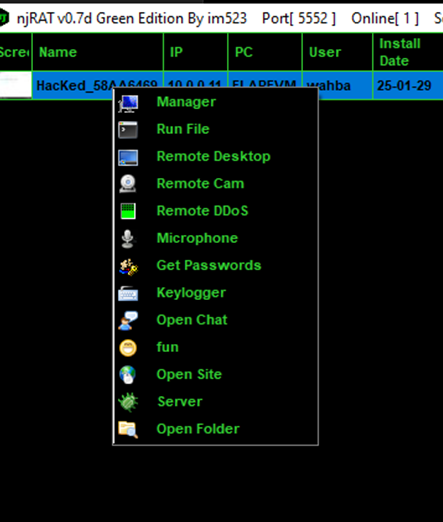This screenshot has height=522, width=443.
Task: Sort by the Install Date column header
Action: (x=408, y=52)
